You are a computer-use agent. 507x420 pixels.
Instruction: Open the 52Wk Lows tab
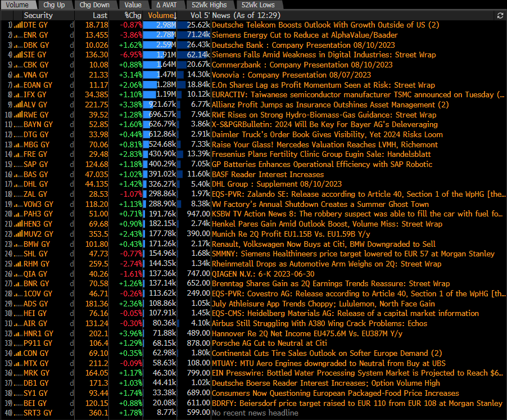click(x=258, y=5)
